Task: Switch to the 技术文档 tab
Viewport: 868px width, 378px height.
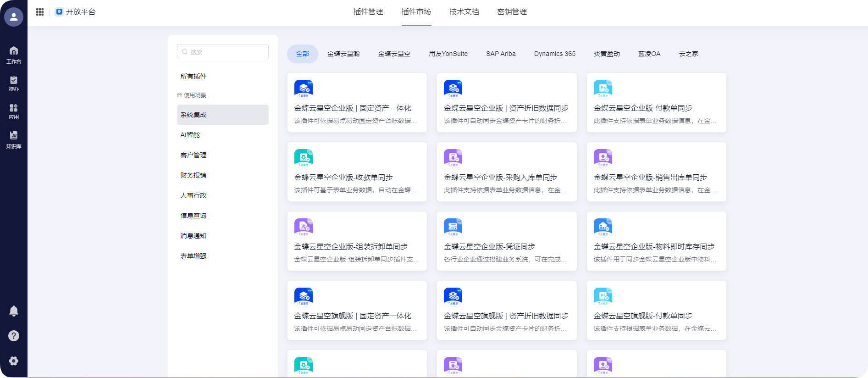Action: (464, 12)
